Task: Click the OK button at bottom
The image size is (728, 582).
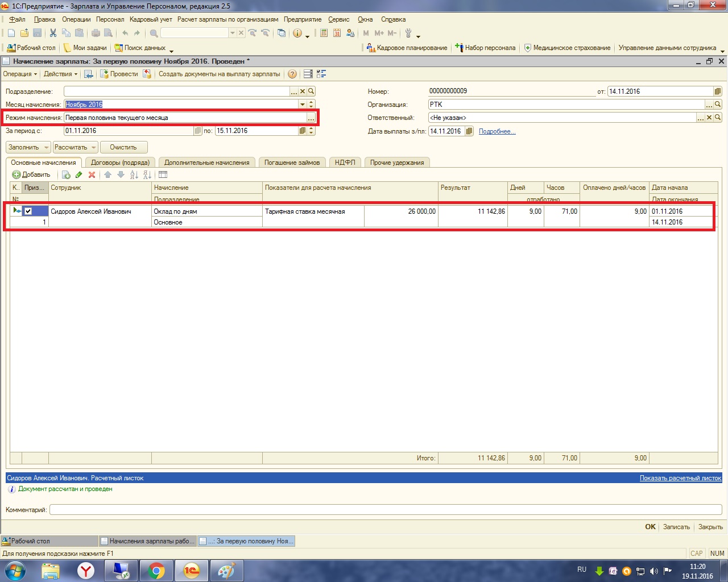Action: (650, 527)
